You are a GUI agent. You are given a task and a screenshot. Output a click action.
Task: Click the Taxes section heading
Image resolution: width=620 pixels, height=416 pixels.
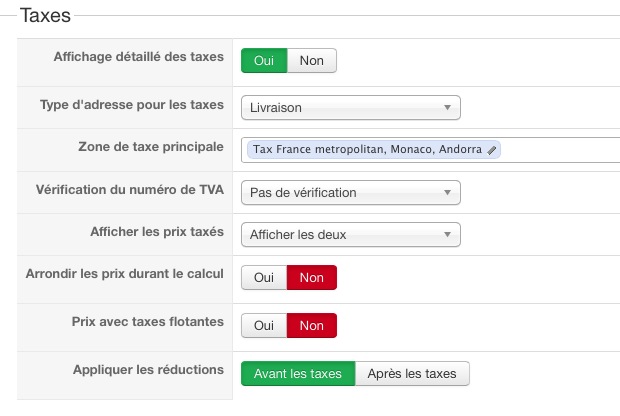click(x=45, y=16)
